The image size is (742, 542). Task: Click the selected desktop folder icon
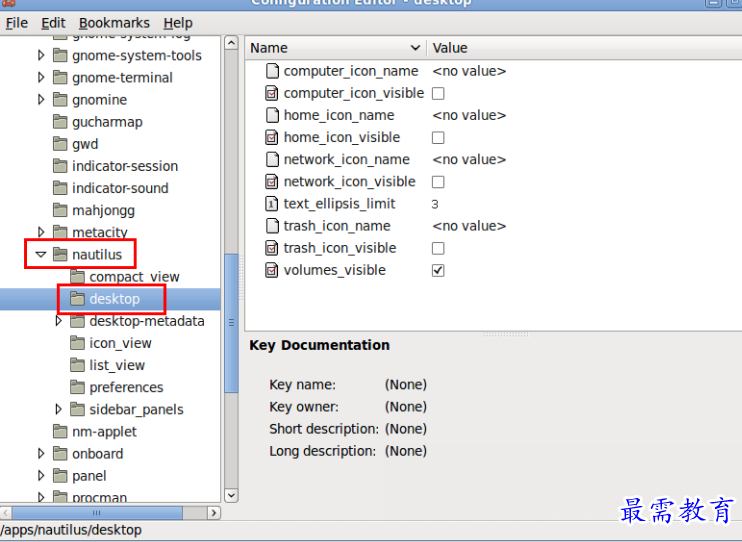coord(78,299)
